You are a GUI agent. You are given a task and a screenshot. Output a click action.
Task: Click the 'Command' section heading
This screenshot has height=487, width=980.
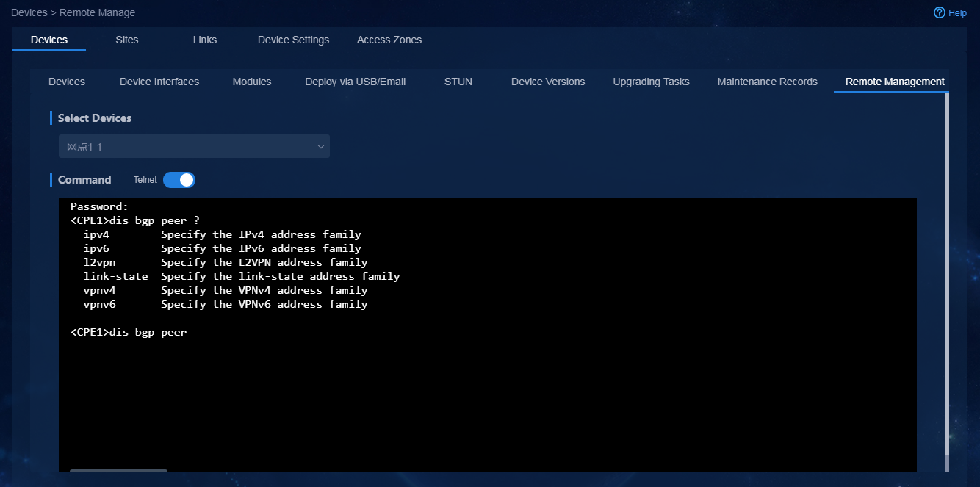pyautogui.click(x=84, y=179)
